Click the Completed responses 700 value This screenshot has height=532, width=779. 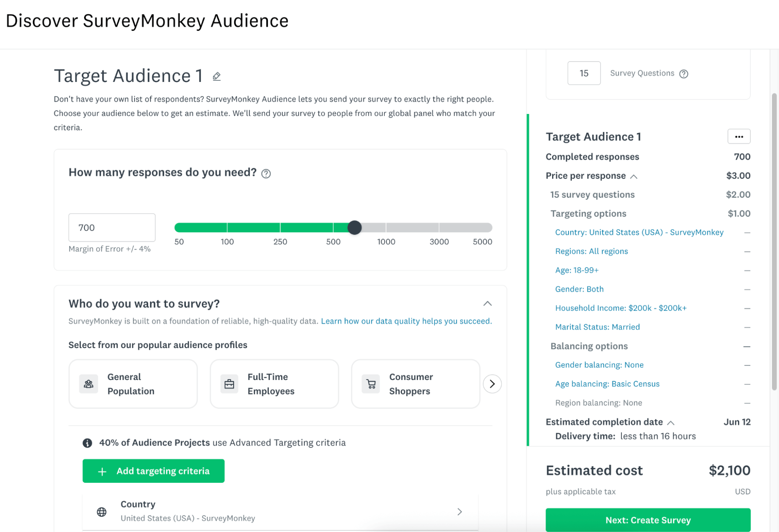(x=742, y=157)
